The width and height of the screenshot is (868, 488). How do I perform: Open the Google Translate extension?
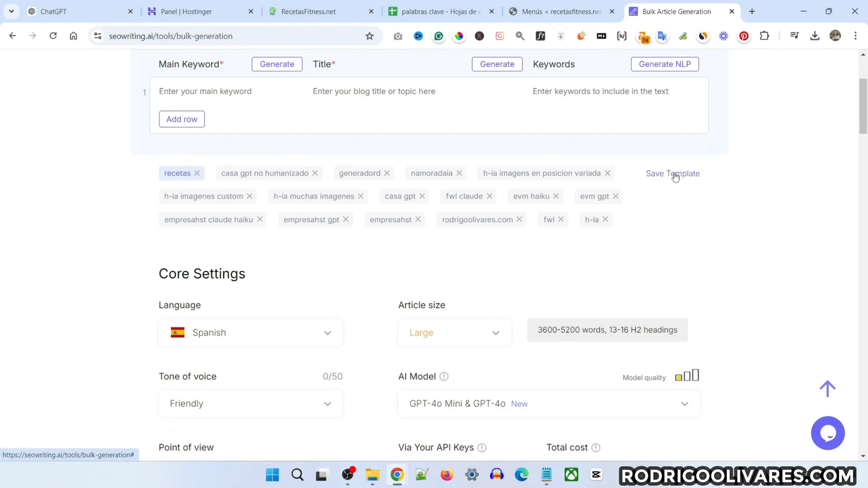(x=662, y=36)
